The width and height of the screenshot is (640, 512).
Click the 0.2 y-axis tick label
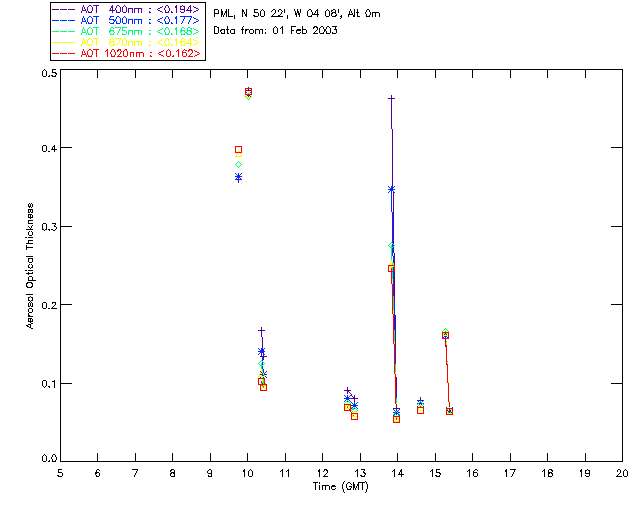click(x=49, y=305)
